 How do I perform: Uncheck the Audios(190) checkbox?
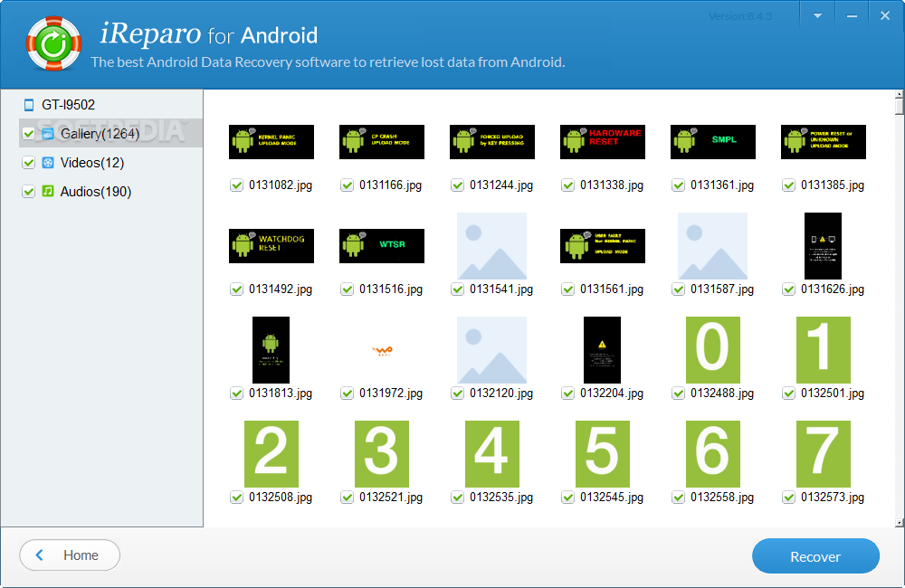point(28,192)
